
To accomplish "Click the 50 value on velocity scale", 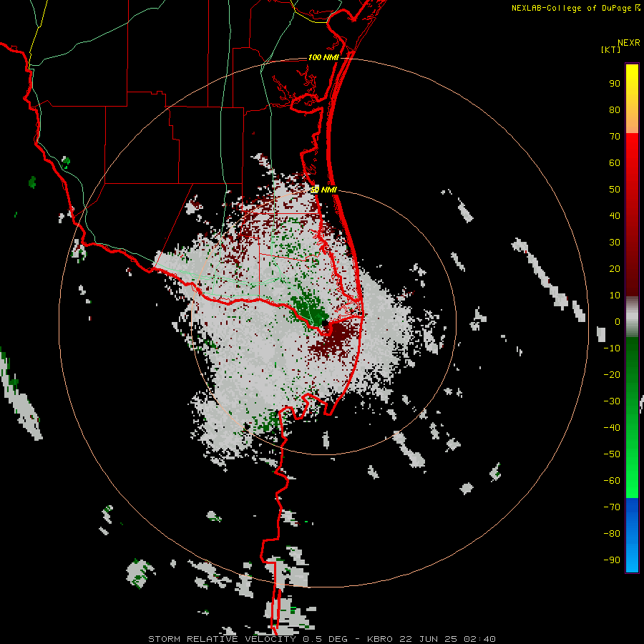I will point(615,190).
